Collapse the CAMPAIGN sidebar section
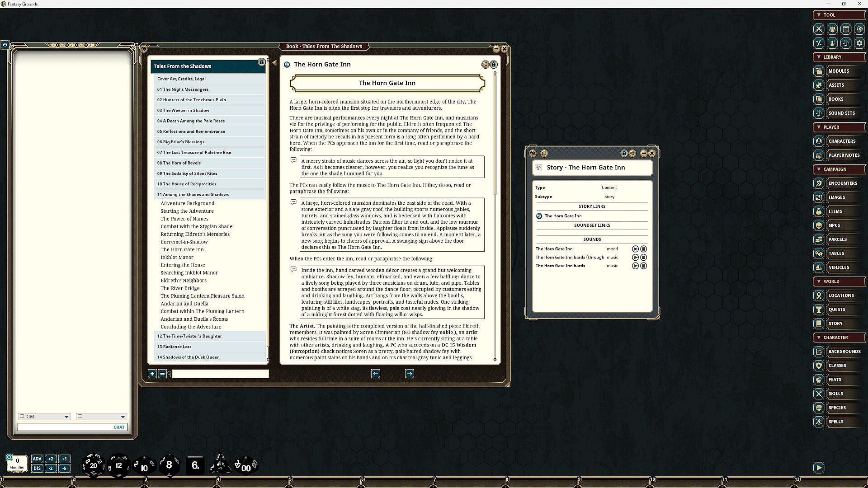This screenshot has width=868, height=488. (x=819, y=169)
